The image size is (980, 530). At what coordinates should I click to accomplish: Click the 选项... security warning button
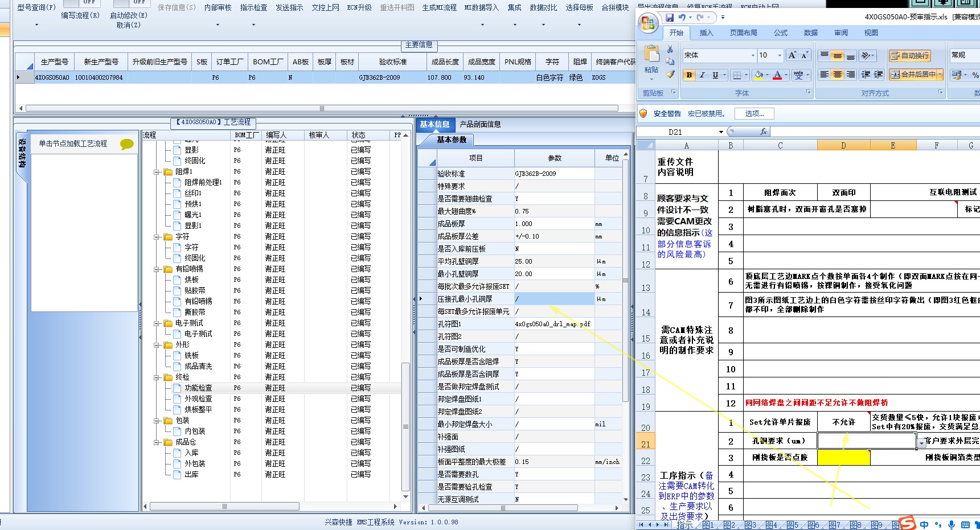(755, 114)
